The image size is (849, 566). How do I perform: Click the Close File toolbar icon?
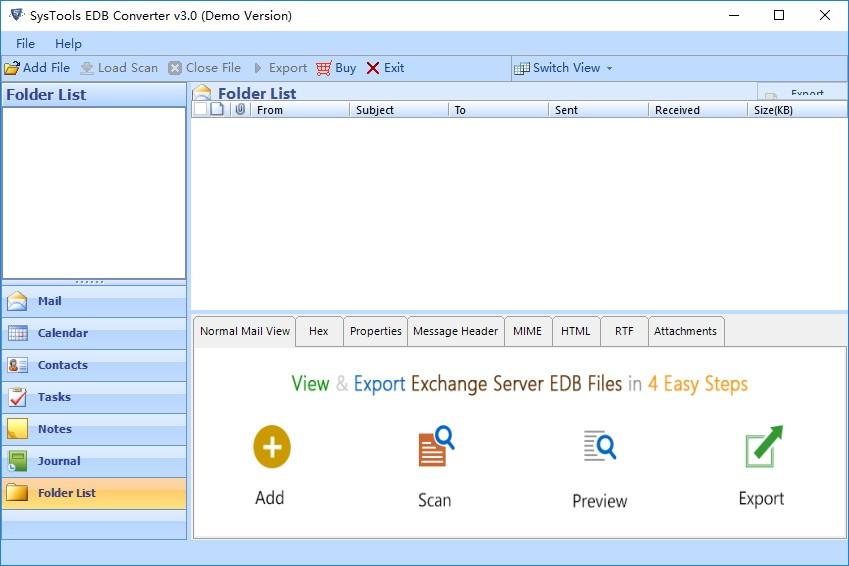pos(175,68)
